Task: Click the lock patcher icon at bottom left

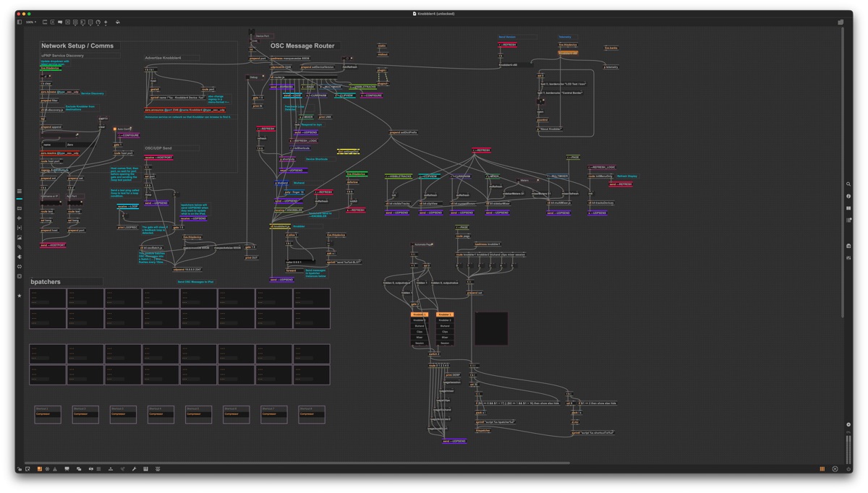Action: click(20, 469)
